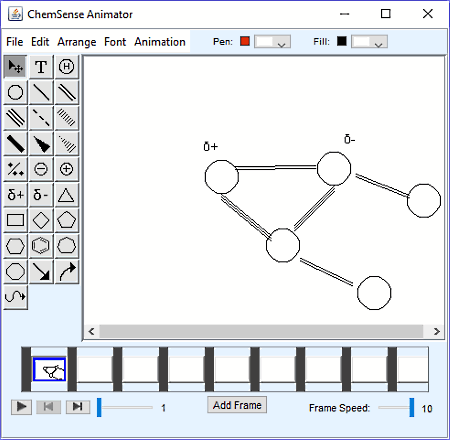
Task: Select the electron dots tool
Action: click(x=15, y=169)
